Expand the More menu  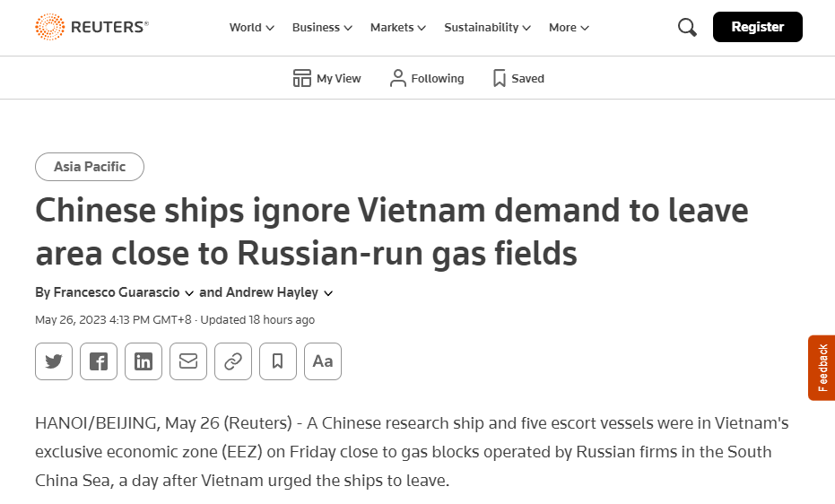coord(569,28)
